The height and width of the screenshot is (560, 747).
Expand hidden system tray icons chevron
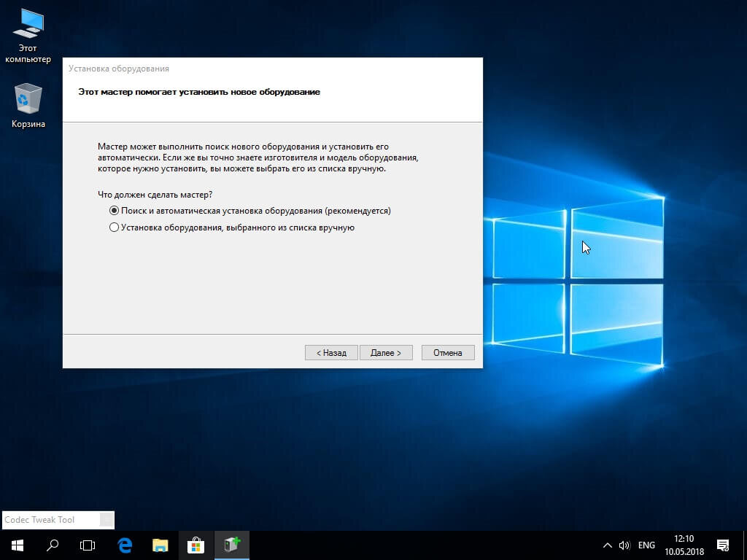pyautogui.click(x=608, y=545)
